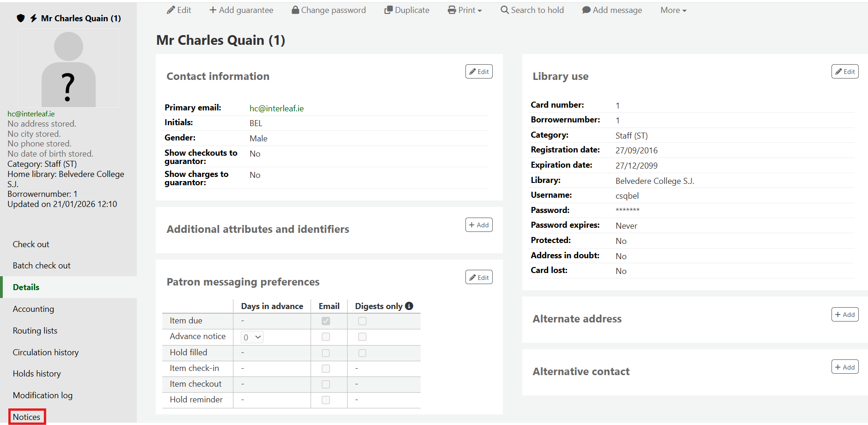Open the Print dropdown menu
The height and width of the screenshot is (425, 868).
465,10
